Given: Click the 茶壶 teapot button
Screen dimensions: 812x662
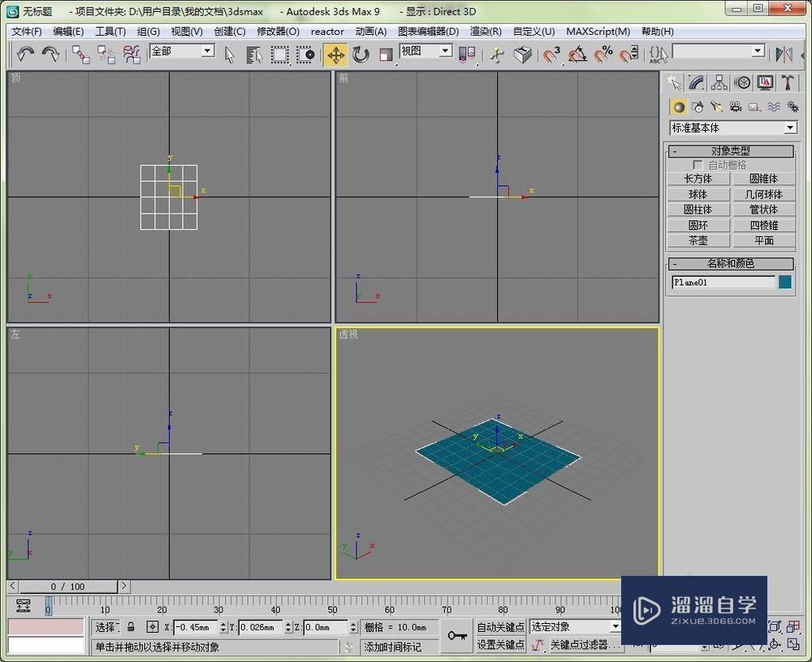Looking at the screenshot, I should pos(698,240).
